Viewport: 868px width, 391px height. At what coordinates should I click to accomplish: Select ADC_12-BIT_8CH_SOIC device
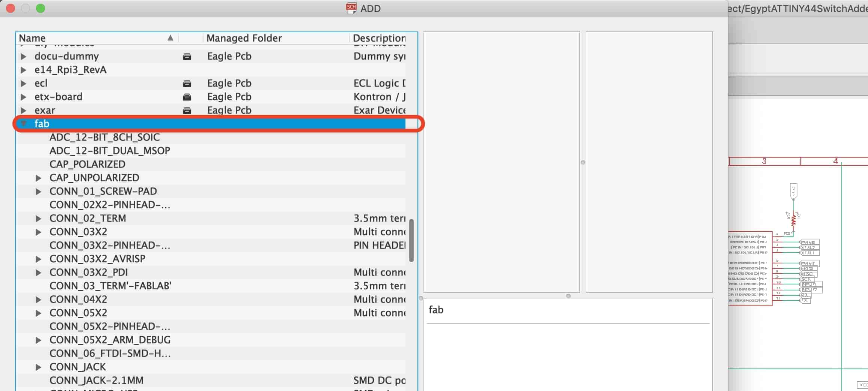coord(105,137)
